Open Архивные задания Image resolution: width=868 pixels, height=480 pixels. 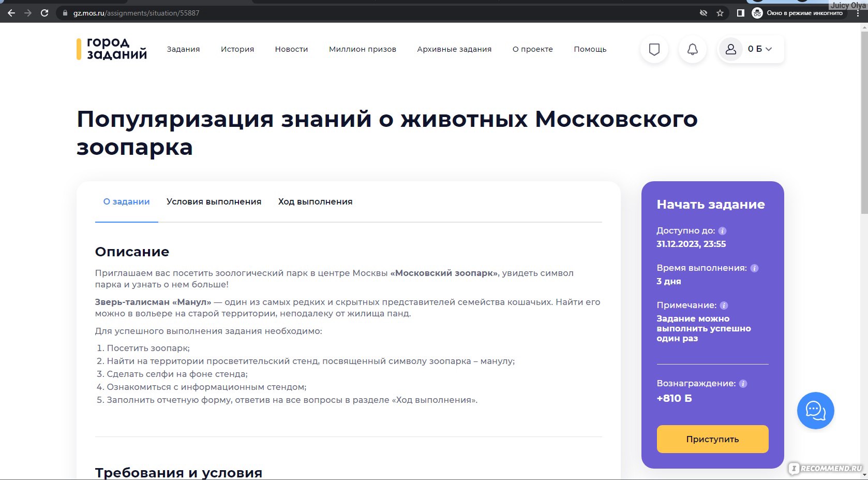coord(454,49)
